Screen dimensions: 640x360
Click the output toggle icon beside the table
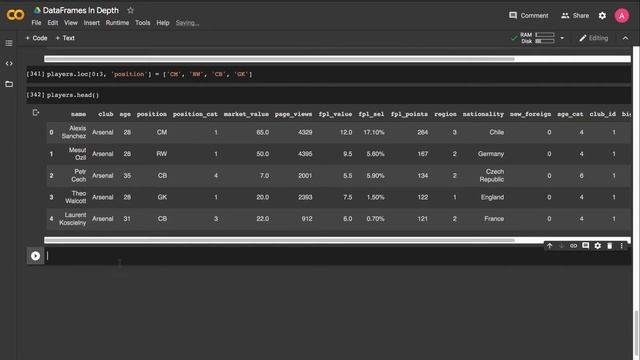point(36,113)
